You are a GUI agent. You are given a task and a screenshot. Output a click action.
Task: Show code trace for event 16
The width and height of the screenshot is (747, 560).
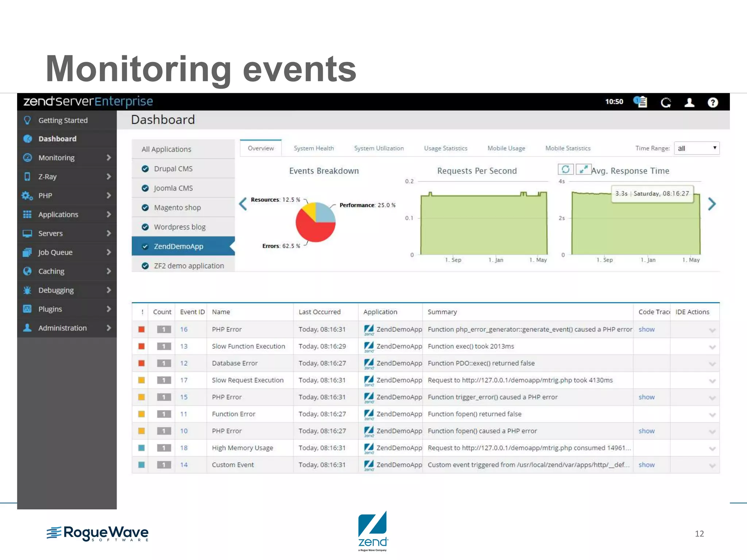(646, 329)
